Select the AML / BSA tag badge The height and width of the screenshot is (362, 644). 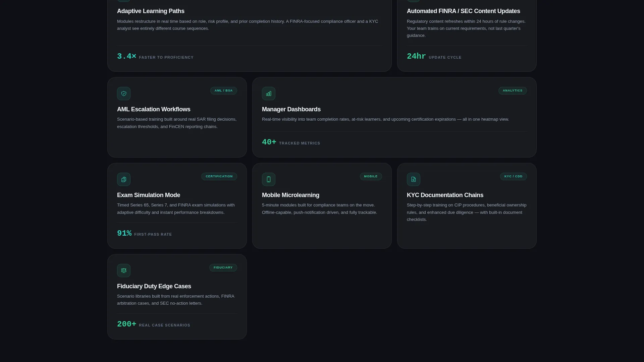[x=224, y=91]
